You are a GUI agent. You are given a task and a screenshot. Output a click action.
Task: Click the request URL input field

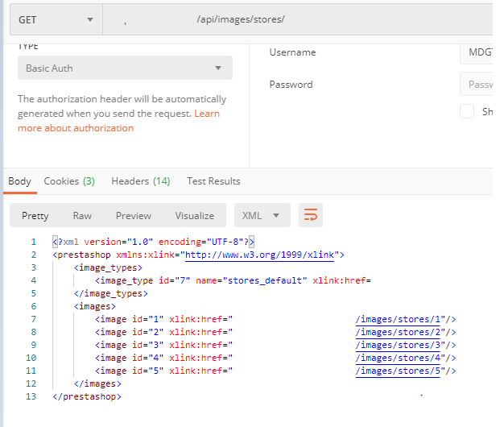click(298, 19)
